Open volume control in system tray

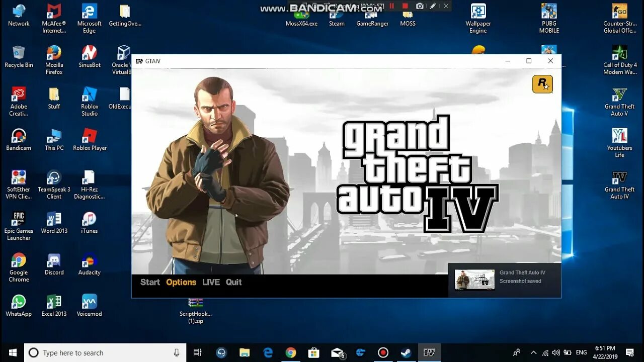(556, 352)
